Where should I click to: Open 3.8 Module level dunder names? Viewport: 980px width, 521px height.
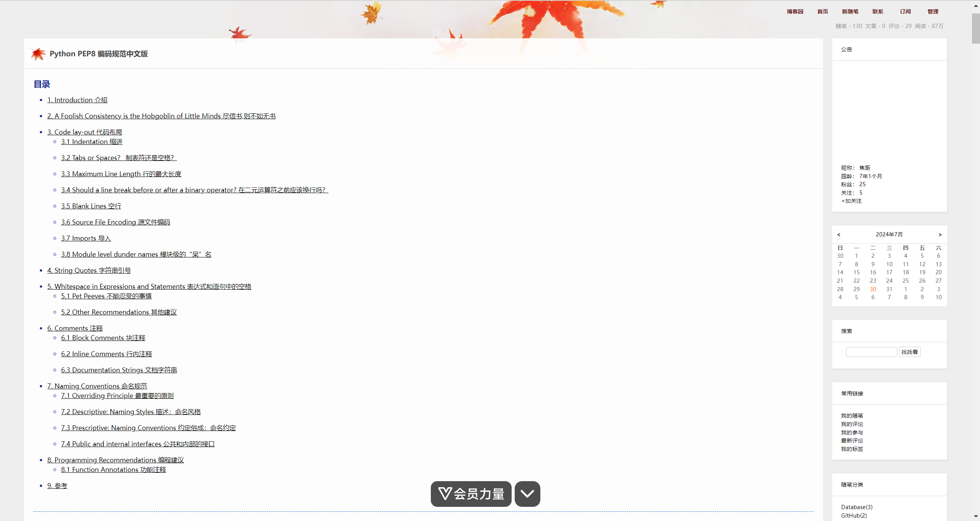point(136,254)
